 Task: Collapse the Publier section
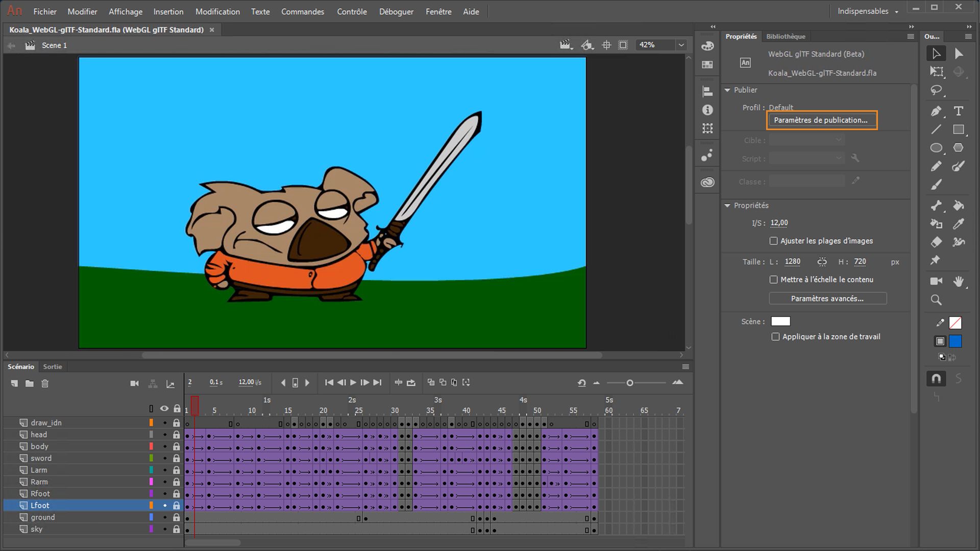click(x=727, y=90)
